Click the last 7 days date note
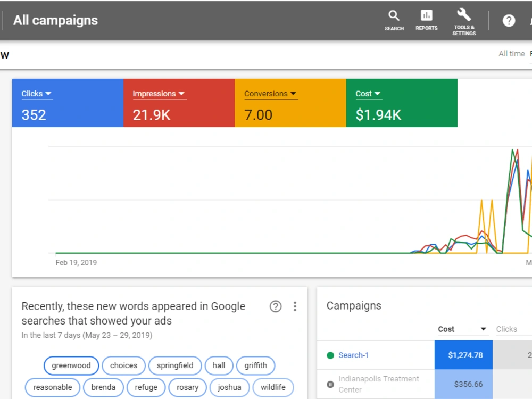The width and height of the screenshot is (532, 399). point(87,335)
